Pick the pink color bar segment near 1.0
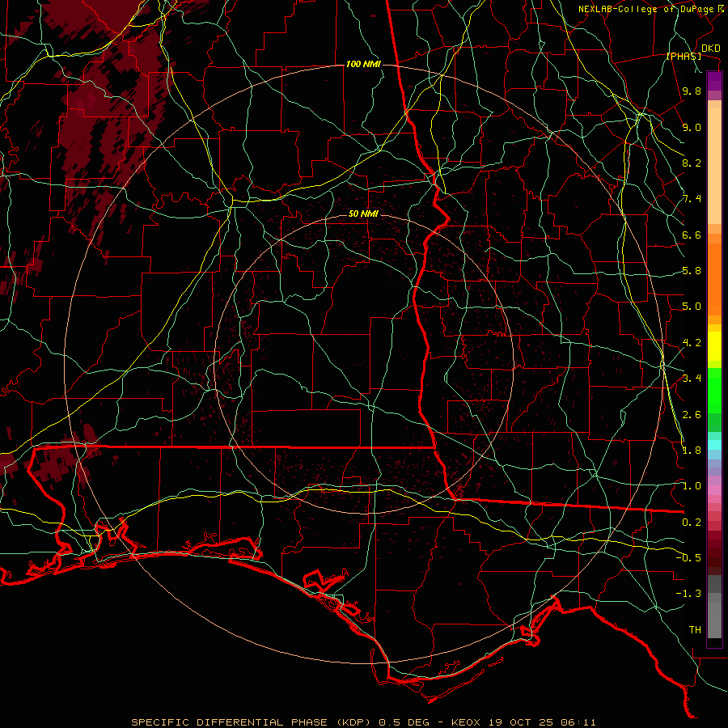The width and height of the screenshot is (728, 728). [x=714, y=490]
